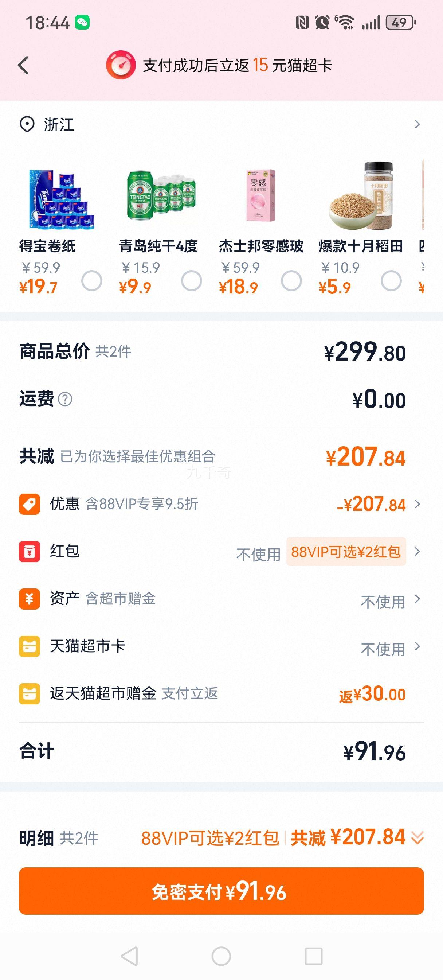Tap the red clock cashback icon

[x=121, y=65]
